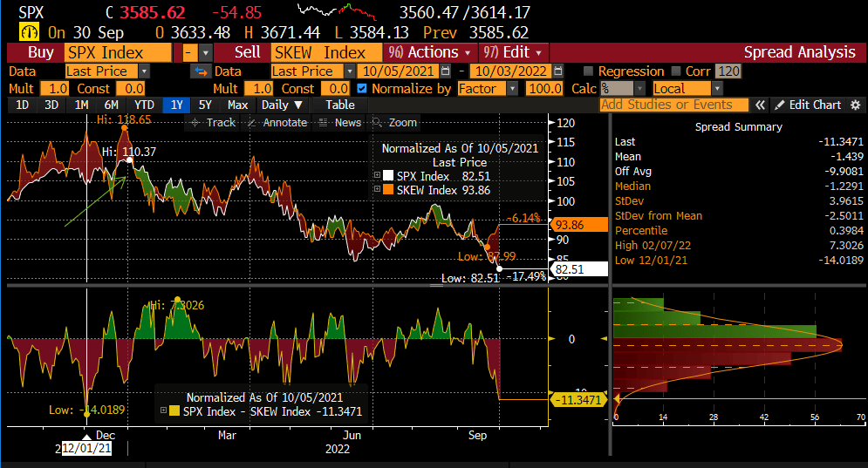Click the SPX gauge icon beside the date
The image size is (868, 468).
tap(29, 32)
